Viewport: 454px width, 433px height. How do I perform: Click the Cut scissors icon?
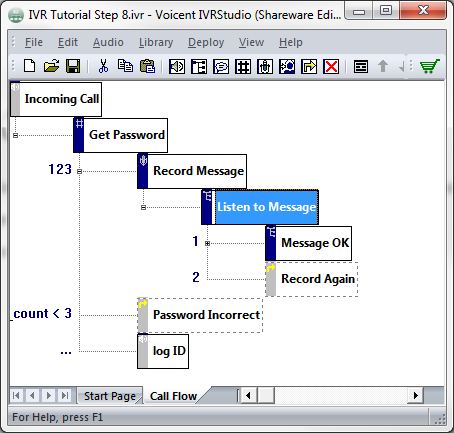[x=103, y=66]
